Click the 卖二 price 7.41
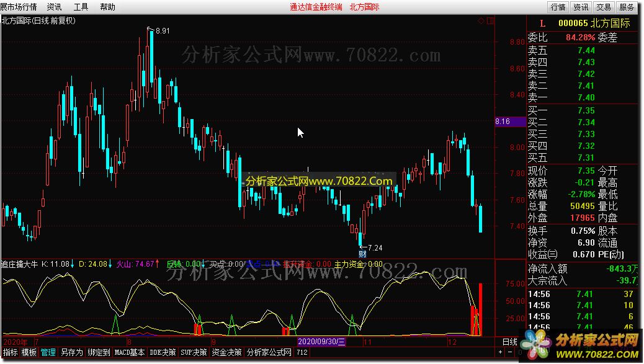Viewport: 644px width, 364px height. pyautogui.click(x=586, y=86)
